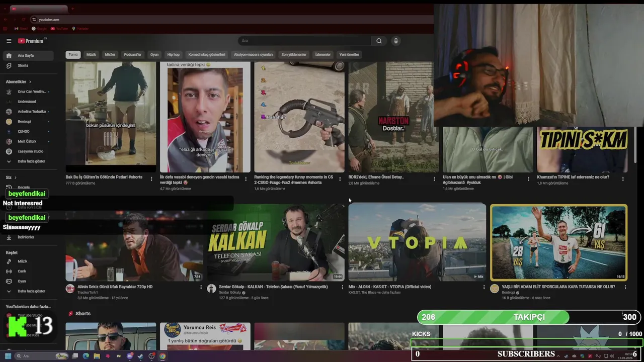
Task: Play the 'Yaşlı bir adam' running thumbnail
Action: click(558, 242)
